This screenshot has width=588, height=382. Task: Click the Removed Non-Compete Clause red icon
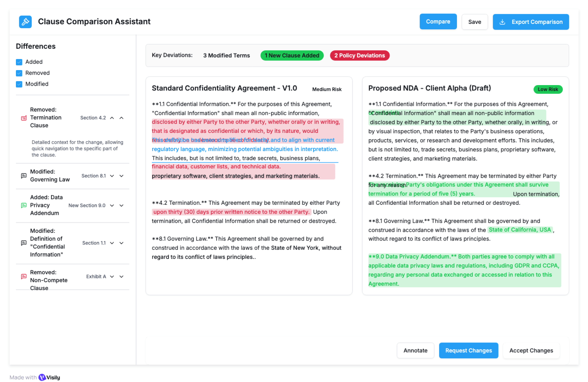click(24, 277)
